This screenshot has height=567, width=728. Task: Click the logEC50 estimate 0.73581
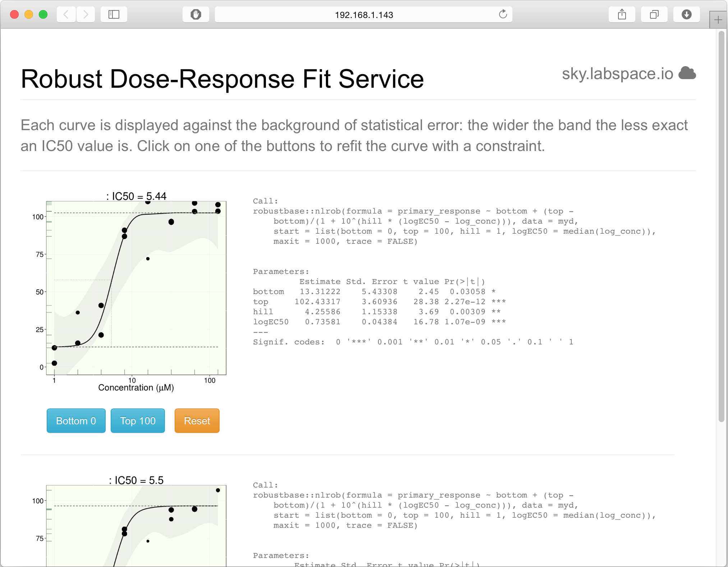pos(323,322)
